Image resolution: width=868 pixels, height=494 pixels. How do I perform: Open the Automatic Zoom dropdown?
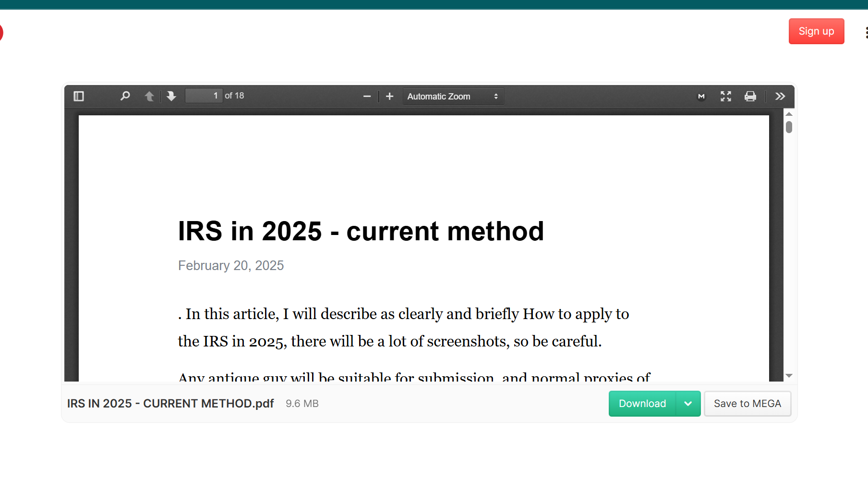point(452,96)
